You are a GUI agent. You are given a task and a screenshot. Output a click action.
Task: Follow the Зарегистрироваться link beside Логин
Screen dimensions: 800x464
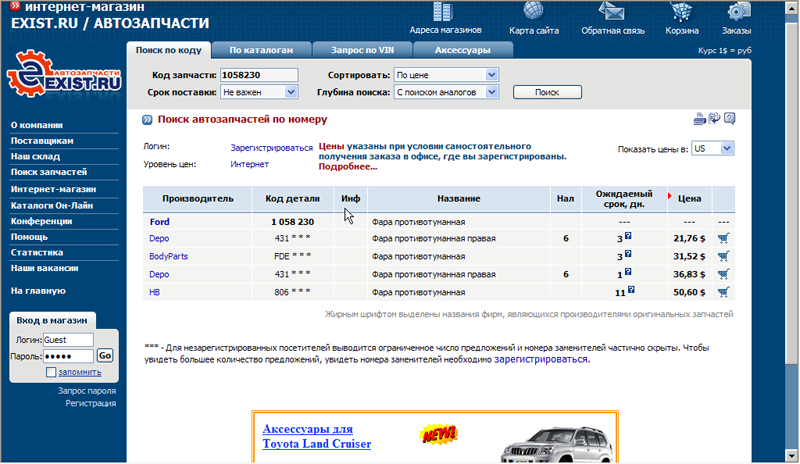271,148
